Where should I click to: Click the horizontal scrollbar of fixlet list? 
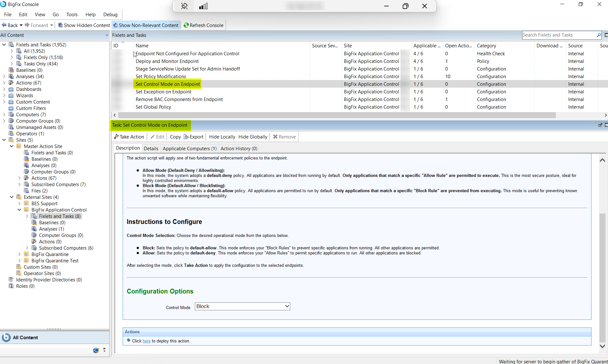[x=337, y=115]
